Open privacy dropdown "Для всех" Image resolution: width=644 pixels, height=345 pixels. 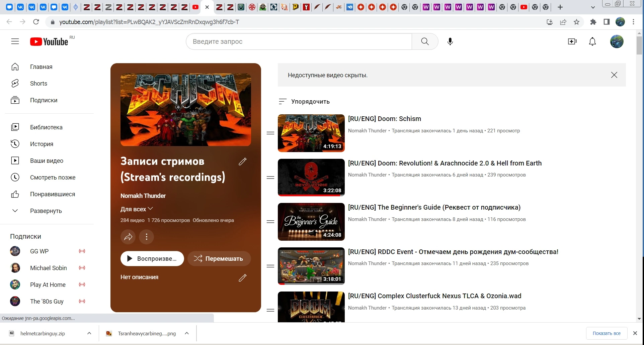[x=137, y=209]
